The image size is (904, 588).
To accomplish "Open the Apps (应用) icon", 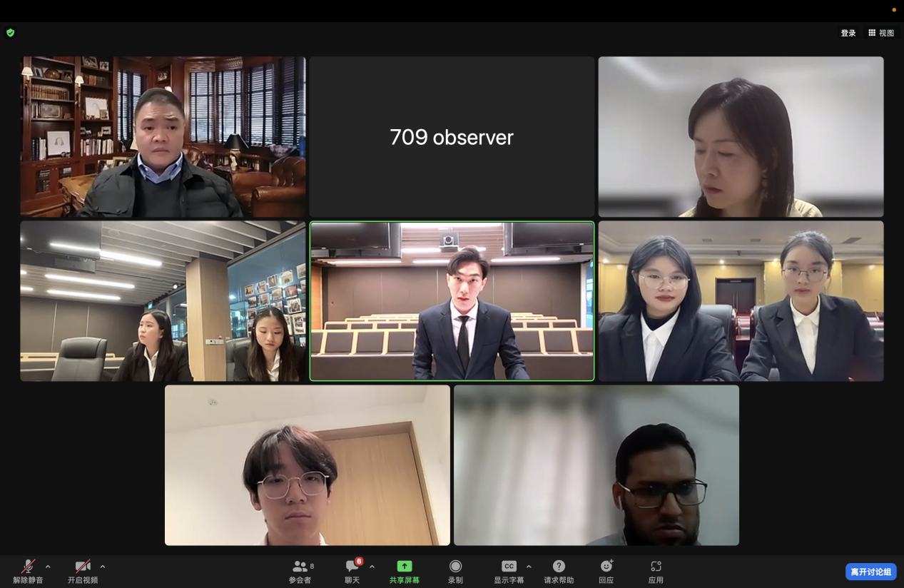I will click(656, 567).
